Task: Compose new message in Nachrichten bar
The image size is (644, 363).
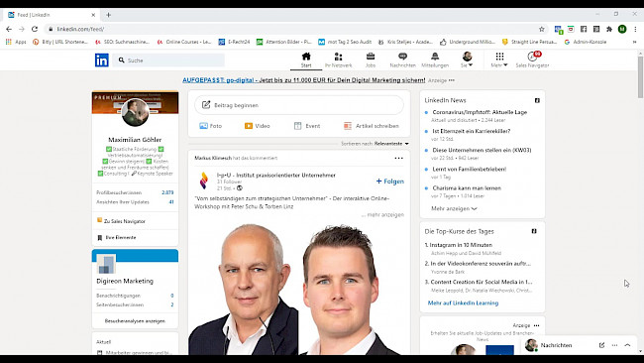Action: tap(601, 345)
